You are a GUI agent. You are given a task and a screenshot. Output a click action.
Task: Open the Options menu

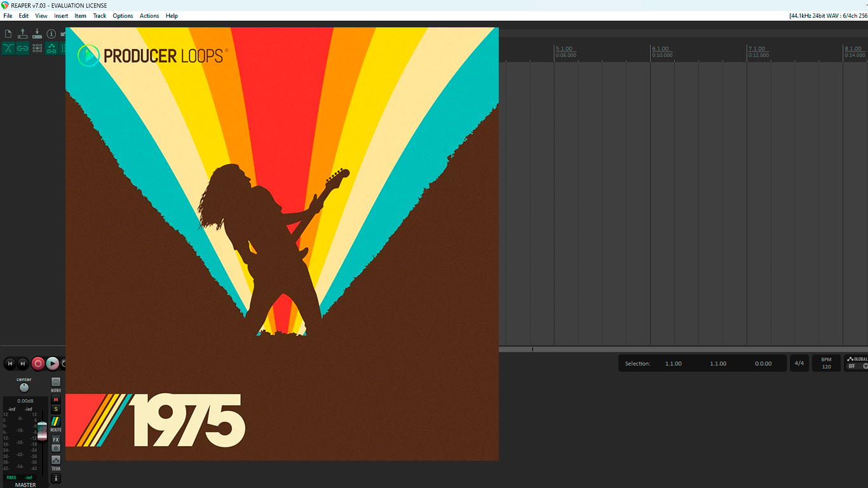(123, 16)
